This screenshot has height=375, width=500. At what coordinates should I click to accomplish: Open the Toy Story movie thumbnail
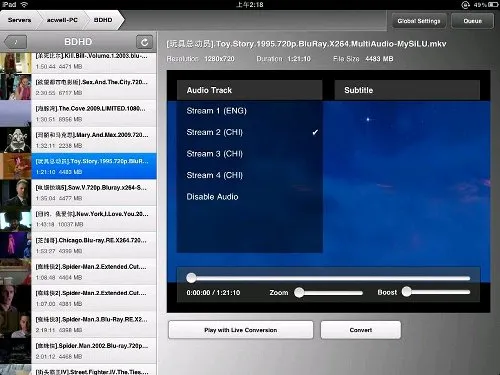(x=15, y=166)
